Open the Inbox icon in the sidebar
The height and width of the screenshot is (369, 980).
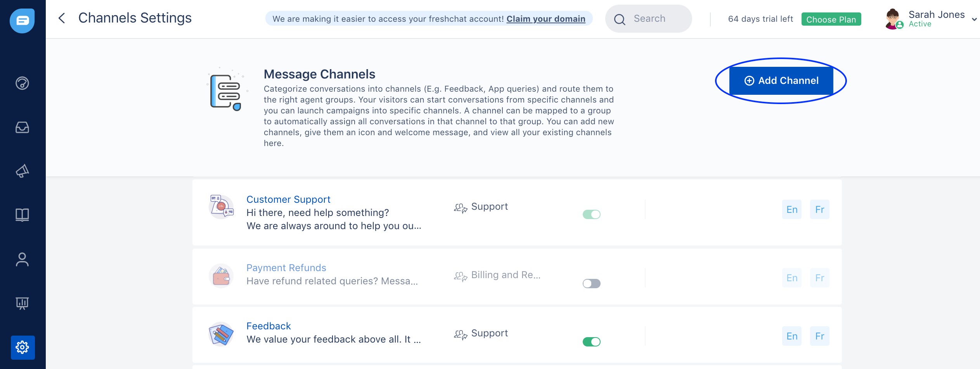click(x=22, y=127)
